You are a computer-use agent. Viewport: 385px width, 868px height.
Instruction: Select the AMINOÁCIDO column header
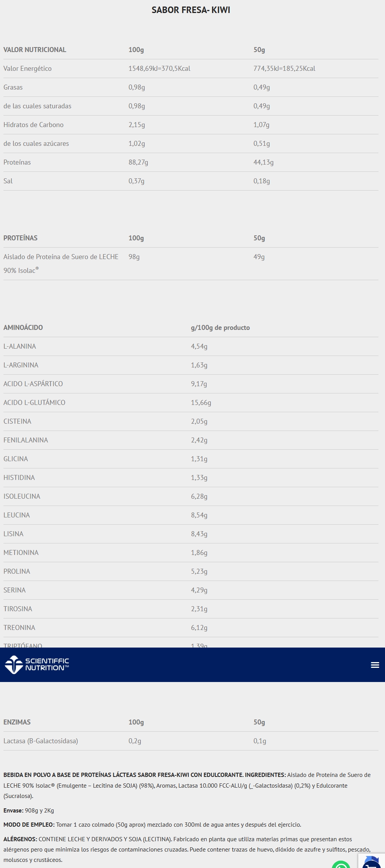tap(23, 328)
